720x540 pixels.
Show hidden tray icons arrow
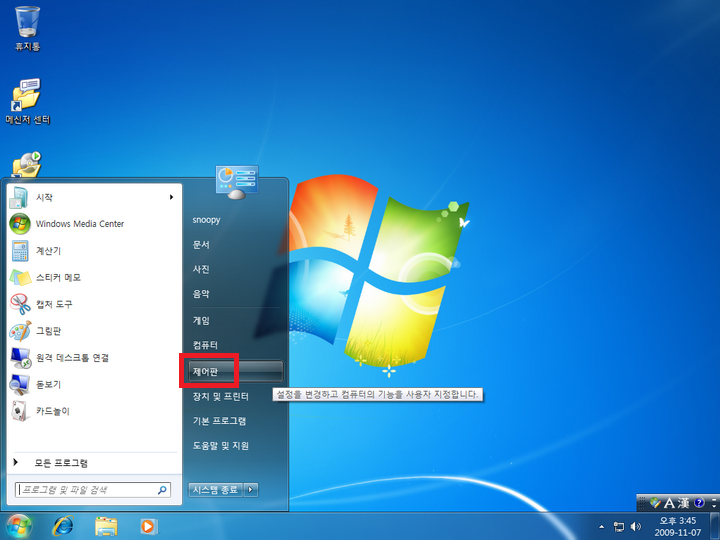coord(601,527)
